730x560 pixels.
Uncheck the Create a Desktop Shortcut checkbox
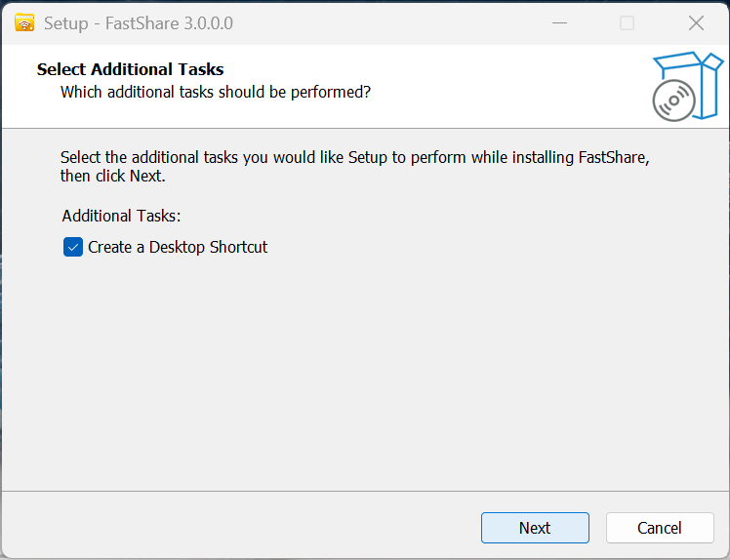pos(73,247)
